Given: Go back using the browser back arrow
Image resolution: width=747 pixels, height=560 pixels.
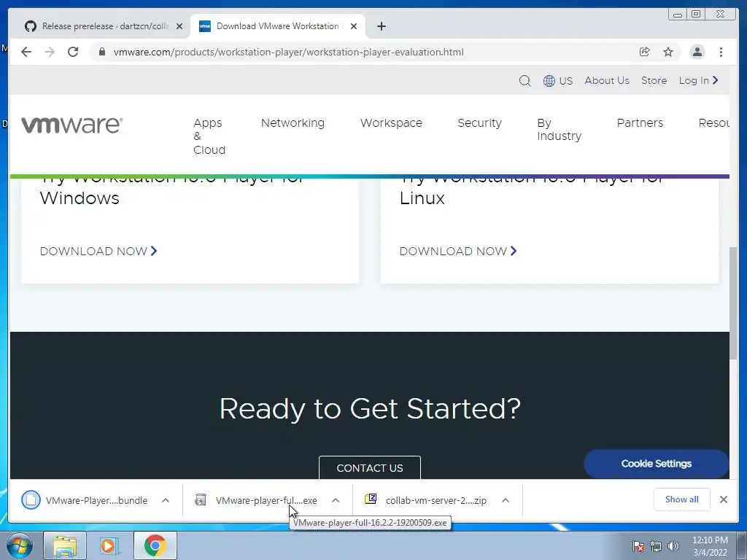Looking at the screenshot, I should (26, 52).
